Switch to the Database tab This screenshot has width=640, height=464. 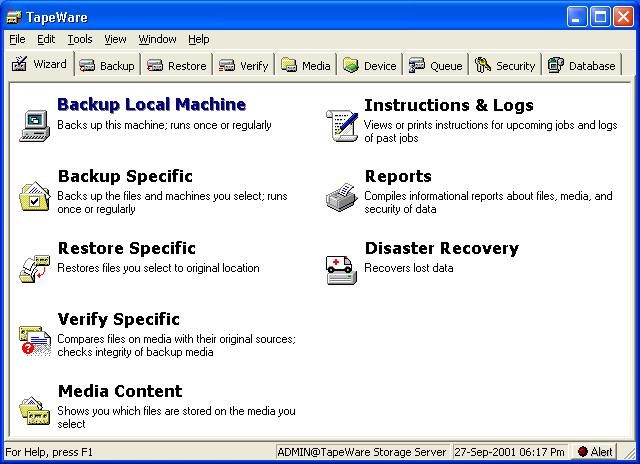582,66
